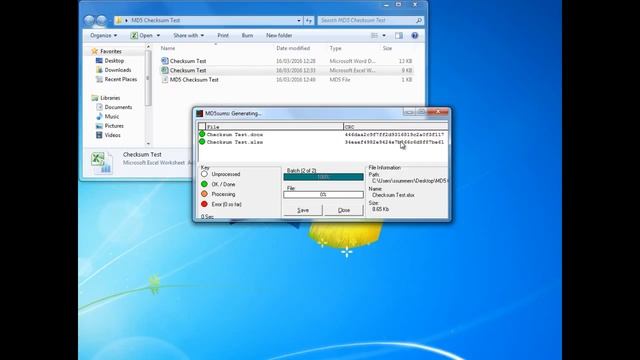Select Libraries in the navigation pane
The height and width of the screenshot is (360, 640).
point(110,98)
